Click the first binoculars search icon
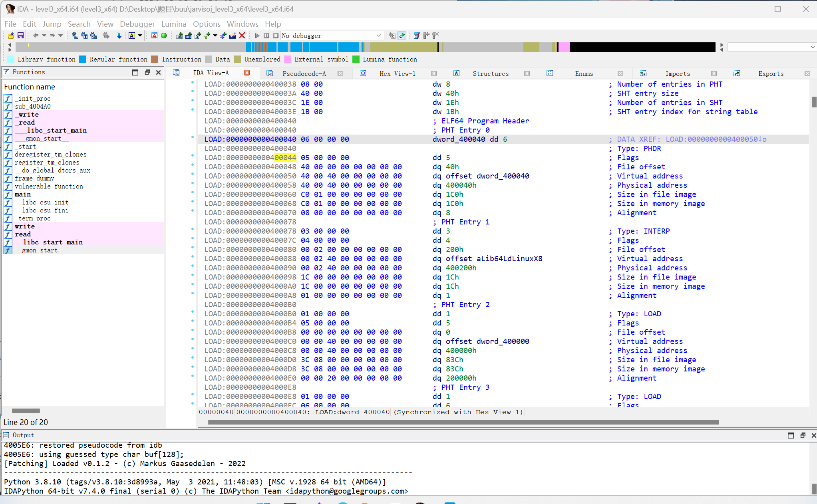Screen dimensions: 817x504 pos(75,36)
